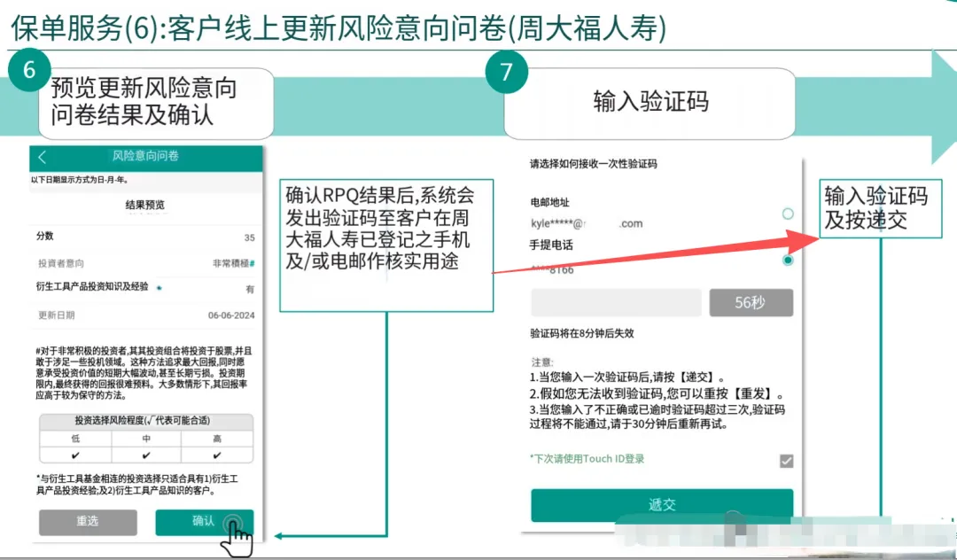Image resolution: width=957 pixels, height=560 pixels.
Task: Click the 非常积极 investor result
Action: (x=233, y=263)
